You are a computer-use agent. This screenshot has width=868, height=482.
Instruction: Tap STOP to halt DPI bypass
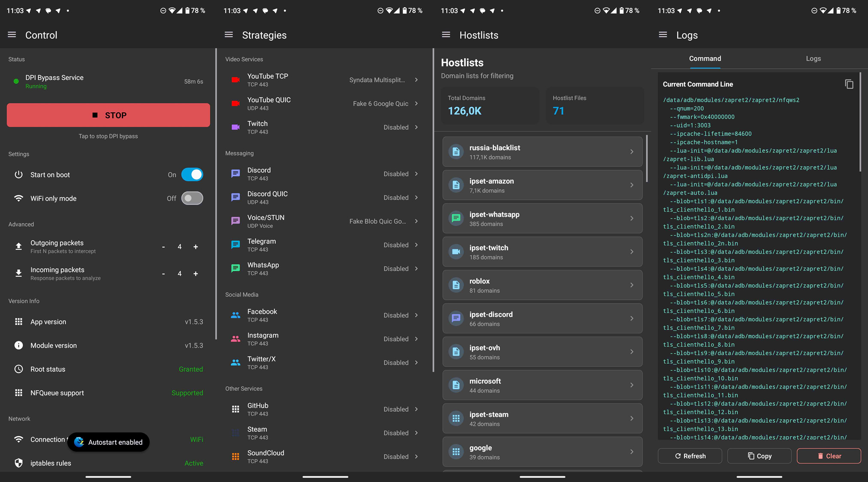(108, 115)
